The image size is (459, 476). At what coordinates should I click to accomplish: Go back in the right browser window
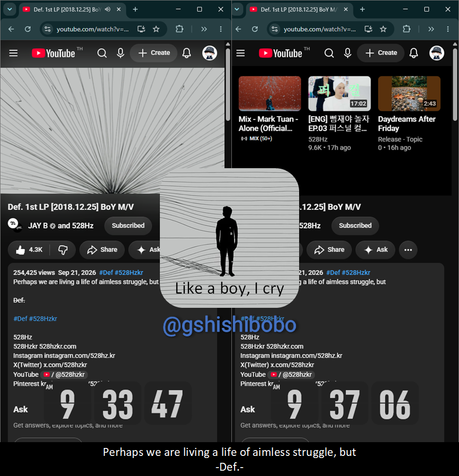tap(238, 29)
